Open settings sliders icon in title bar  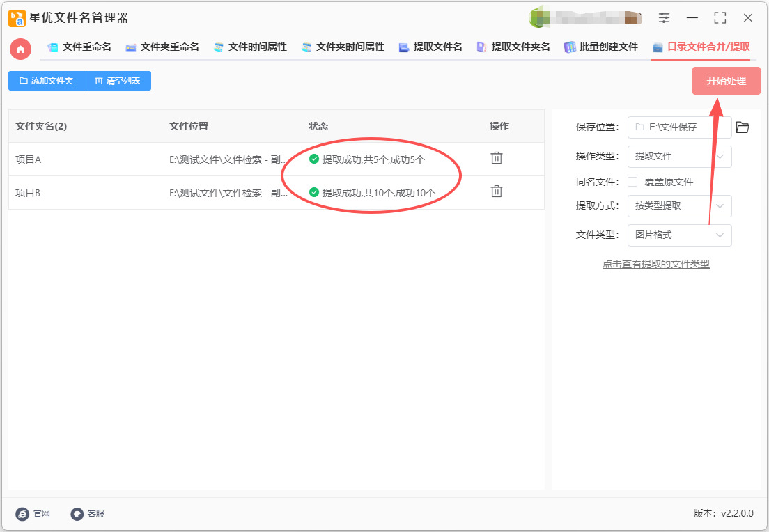point(665,18)
